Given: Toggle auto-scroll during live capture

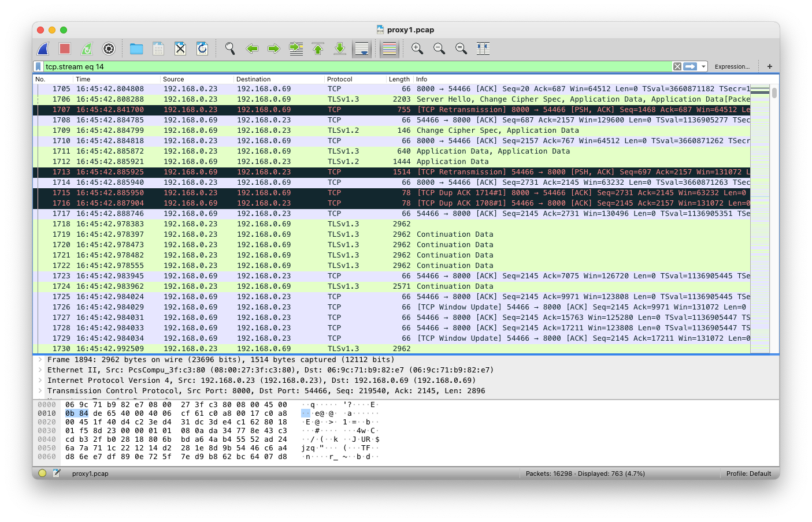Looking at the screenshot, I should 362,49.
